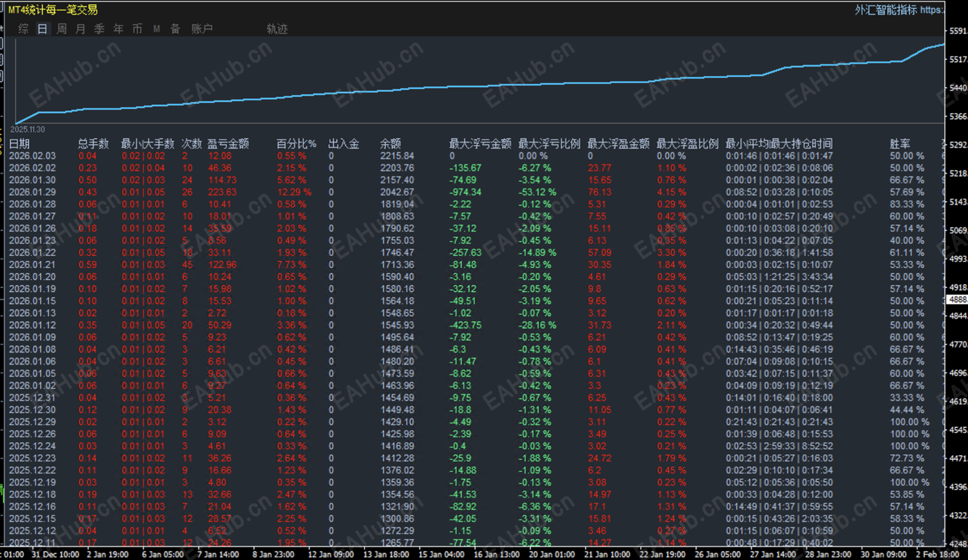Open the 周 weekly tab
Viewport: 968px width, 560px height.
click(x=62, y=28)
